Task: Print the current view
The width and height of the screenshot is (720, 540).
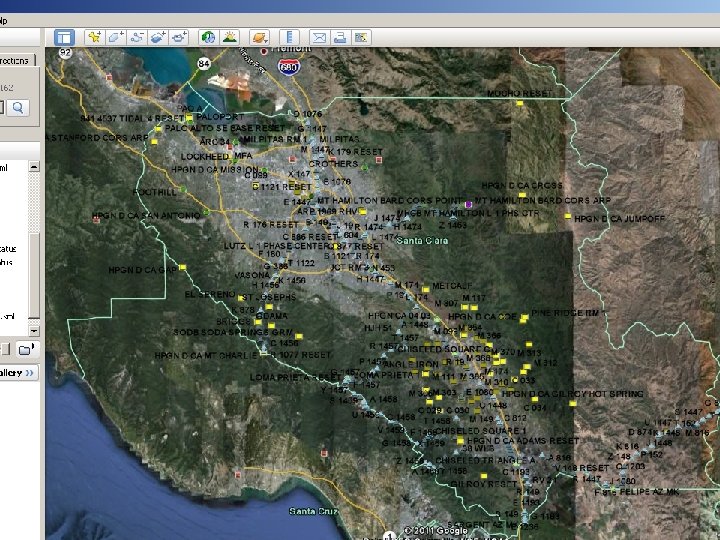Action: tap(340, 38)
